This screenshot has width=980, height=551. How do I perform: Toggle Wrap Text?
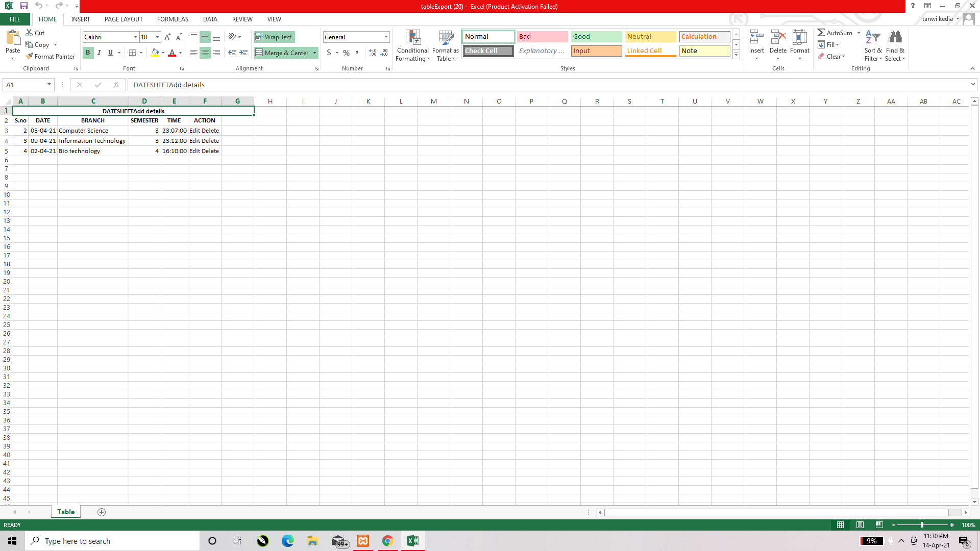(274, 37)
